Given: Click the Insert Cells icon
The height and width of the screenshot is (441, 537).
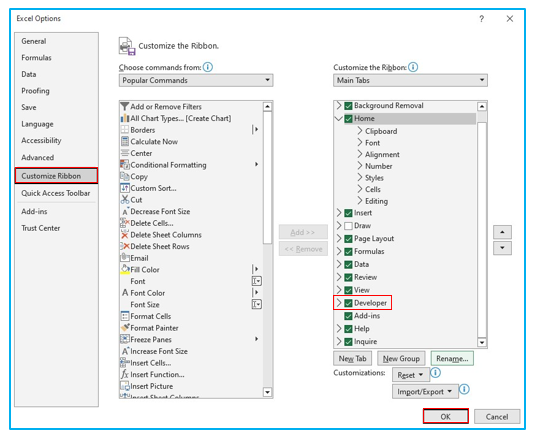Looking at the screenshot, I should click(x=125, y=363).
